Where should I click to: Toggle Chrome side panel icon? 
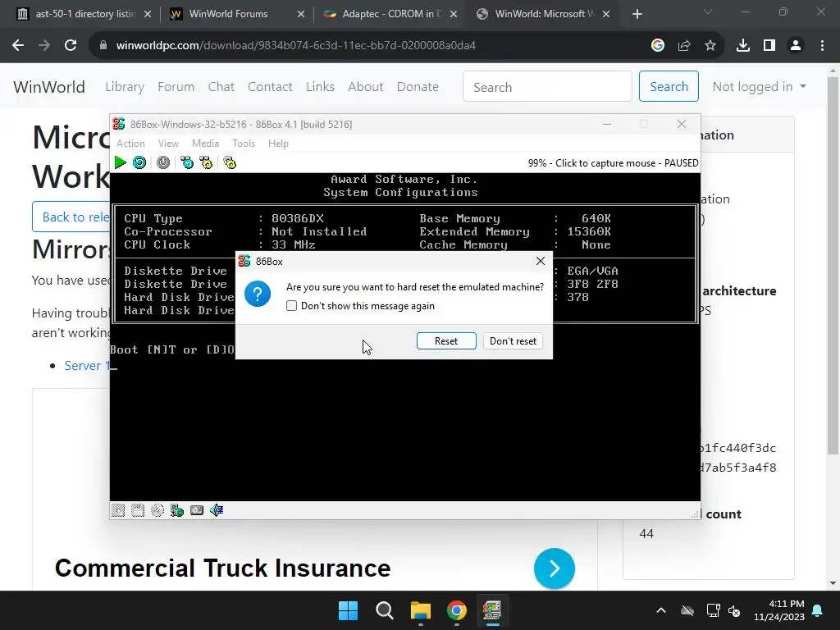(x=769, y=46)
